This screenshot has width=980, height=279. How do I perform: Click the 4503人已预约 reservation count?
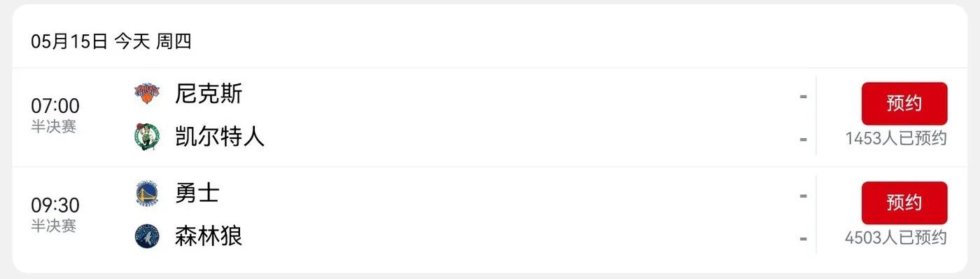point(896,238)
